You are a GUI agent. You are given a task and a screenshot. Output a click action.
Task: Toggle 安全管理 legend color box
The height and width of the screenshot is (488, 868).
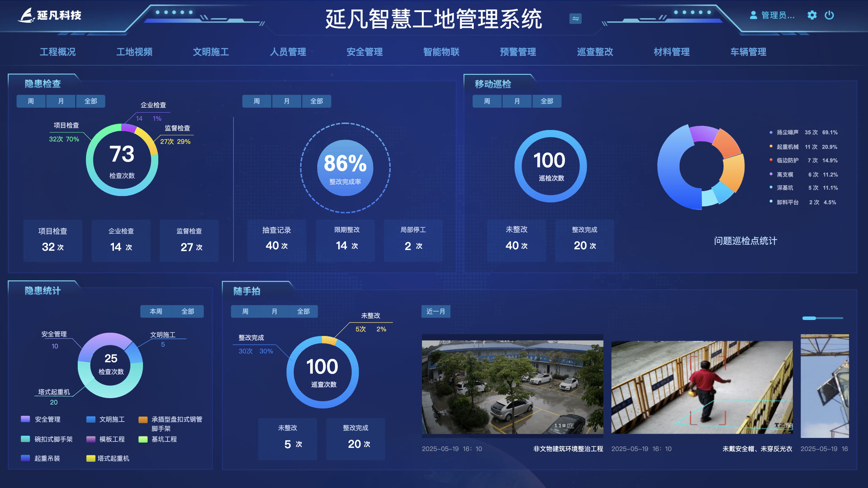pos(26,419)
